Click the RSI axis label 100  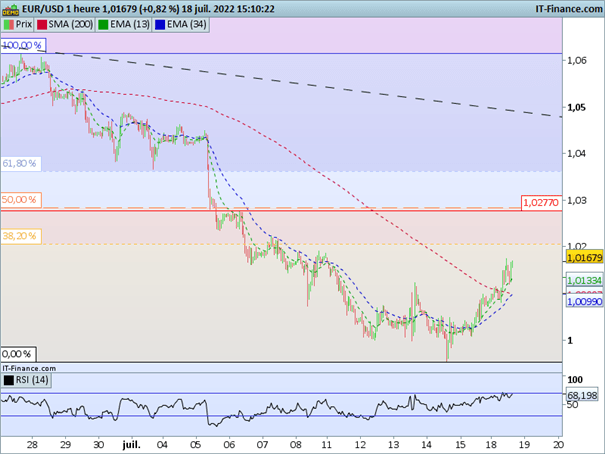[x=575, y=380]
